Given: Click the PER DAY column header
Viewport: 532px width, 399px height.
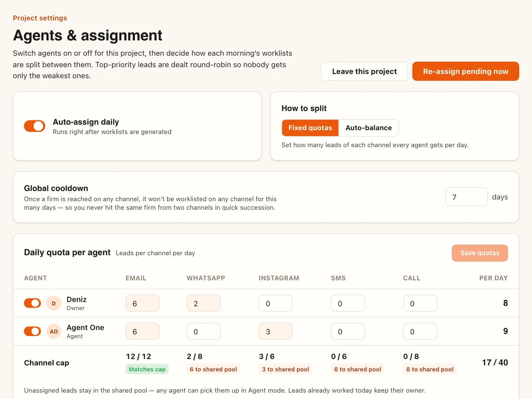Looking at the screenshot, I should (494, 278).
